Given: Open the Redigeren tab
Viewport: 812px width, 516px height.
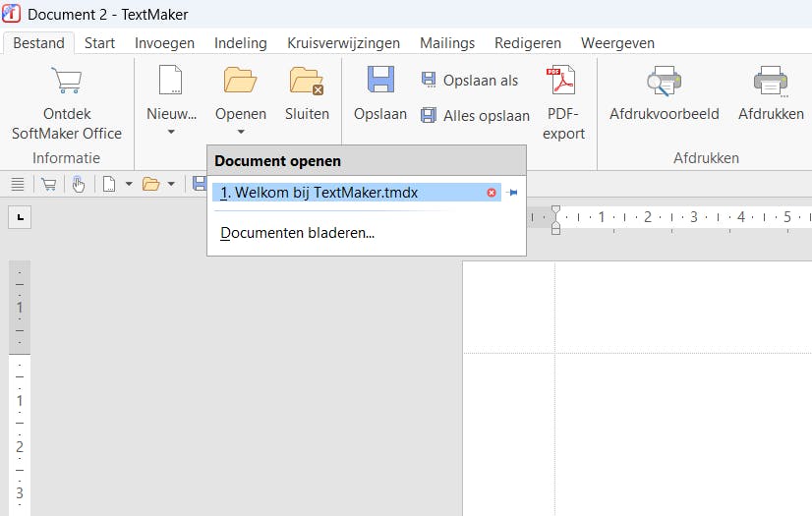Looking at the screenshot, I should 528,43.
